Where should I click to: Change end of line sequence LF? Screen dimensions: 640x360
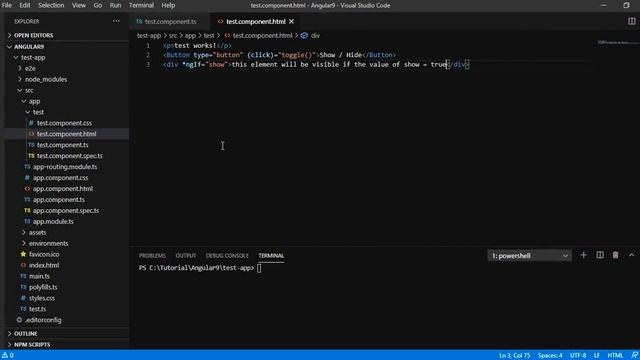[597, 355]
